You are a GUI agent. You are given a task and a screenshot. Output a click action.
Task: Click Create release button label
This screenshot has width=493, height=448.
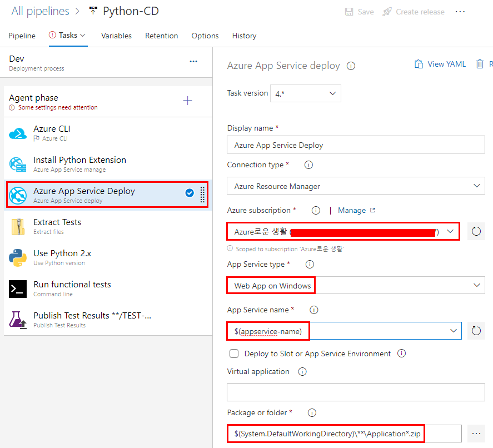point(420,12)
